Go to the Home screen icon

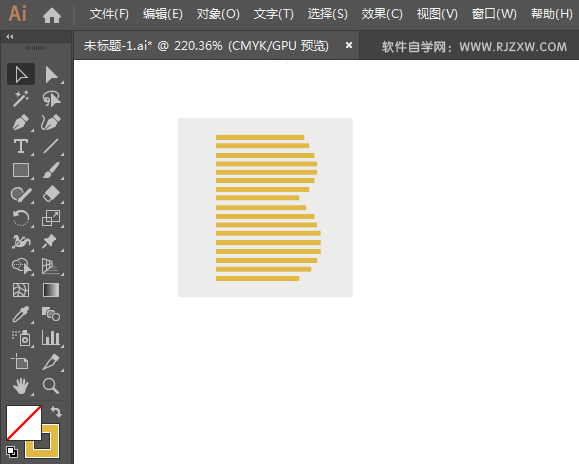point(52,15)
